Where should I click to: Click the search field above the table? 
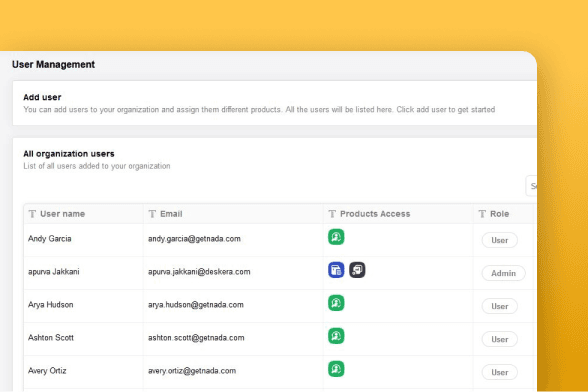pos(531,186)
